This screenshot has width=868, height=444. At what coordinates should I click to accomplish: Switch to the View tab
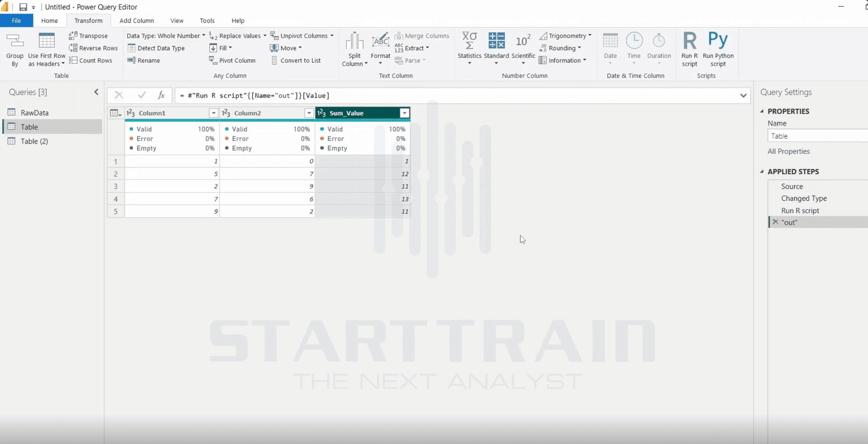coord(177,20)
